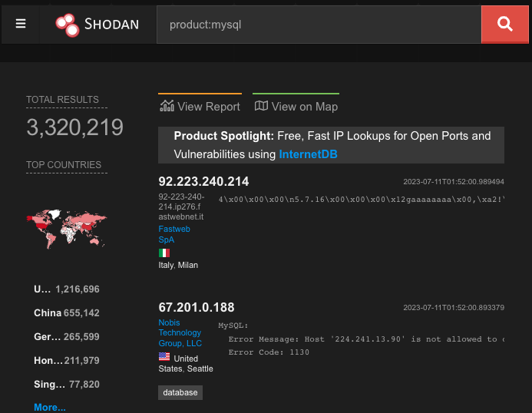
Task: Filter by country with 1,216,696 results
Action: tap(67, 289)
